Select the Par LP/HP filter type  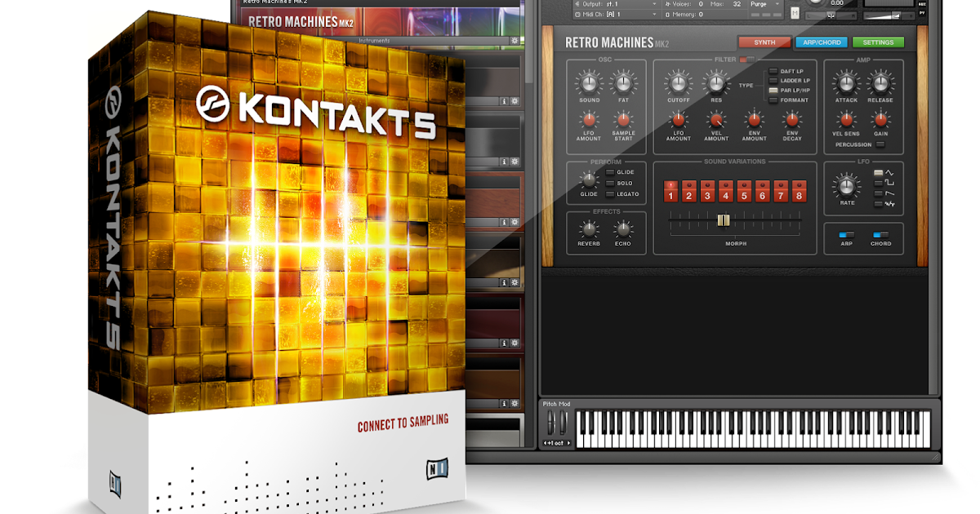tap(773, 91)
